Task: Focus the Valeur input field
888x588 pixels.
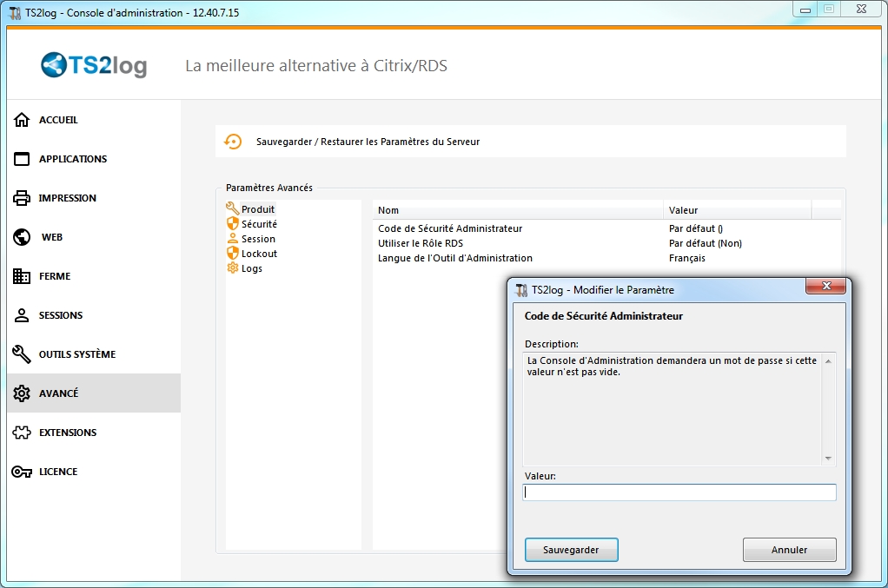Action: click(x=679, y=492)
